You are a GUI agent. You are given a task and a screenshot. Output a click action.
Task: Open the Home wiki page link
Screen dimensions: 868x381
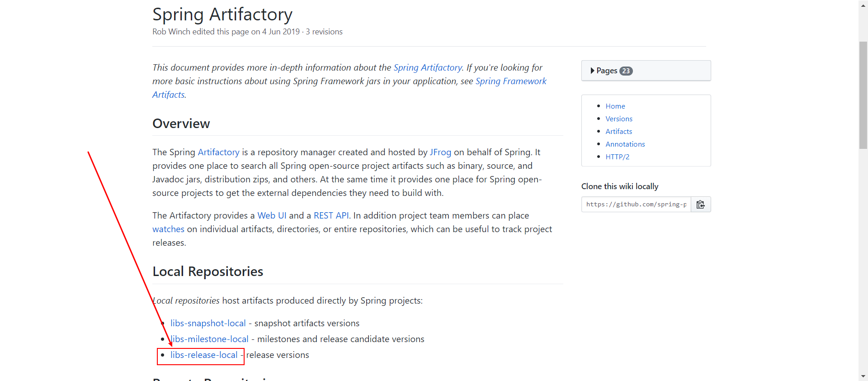[615, 106]
